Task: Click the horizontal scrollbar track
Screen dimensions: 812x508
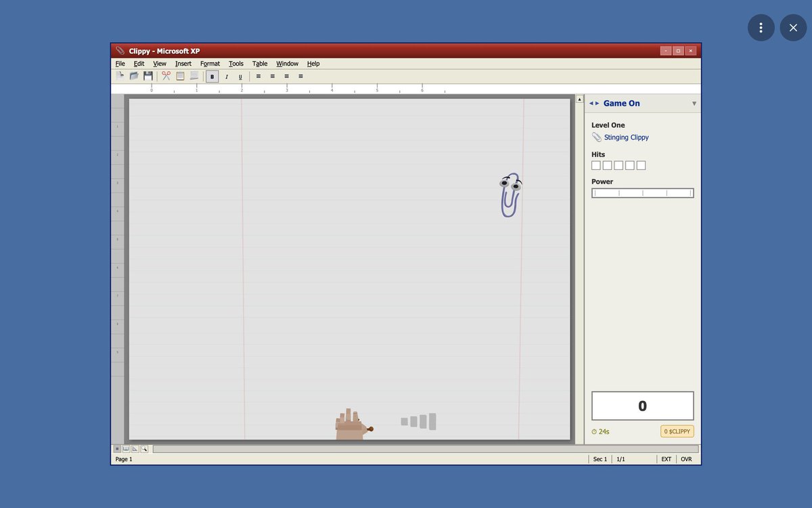Action: 426,448
